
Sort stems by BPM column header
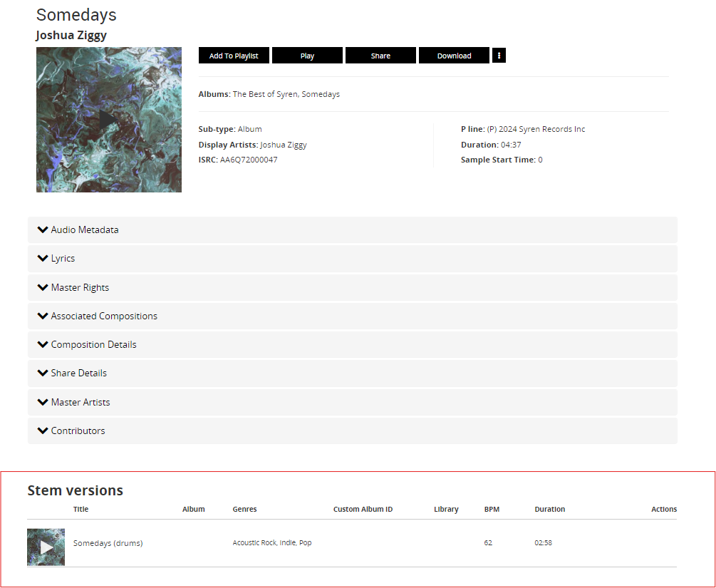tap(492, 510)
